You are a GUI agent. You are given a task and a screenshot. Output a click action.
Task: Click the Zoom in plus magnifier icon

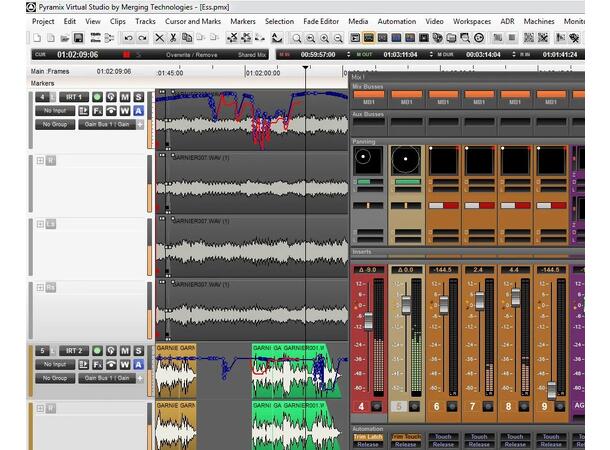[x=324, y=38]
